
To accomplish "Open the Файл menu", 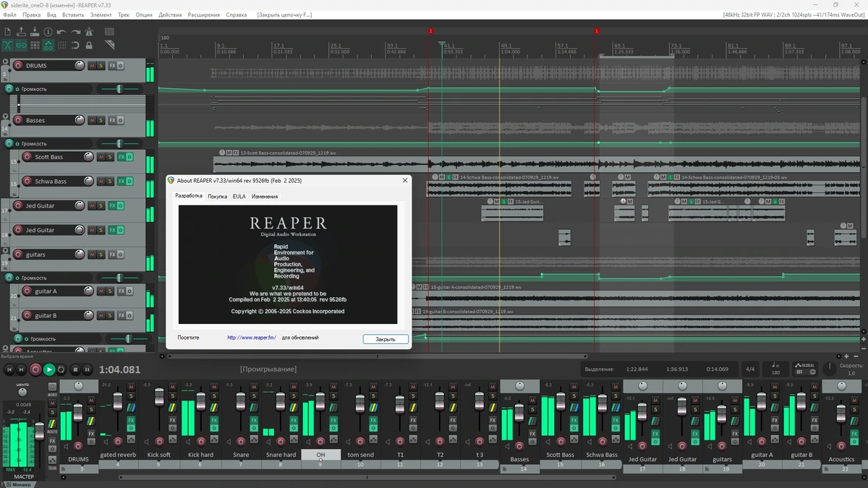I will pyautogui.click(x=9, y=14).
